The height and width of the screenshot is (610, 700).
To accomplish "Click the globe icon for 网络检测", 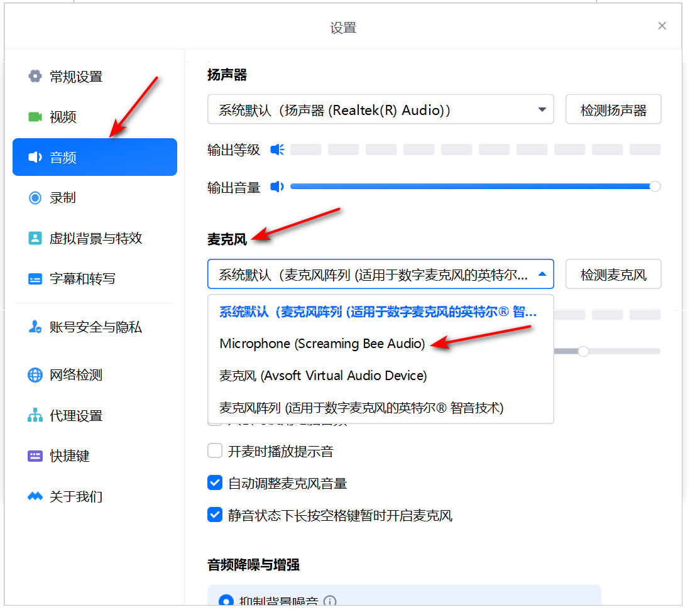I will (x=35, y=376).
